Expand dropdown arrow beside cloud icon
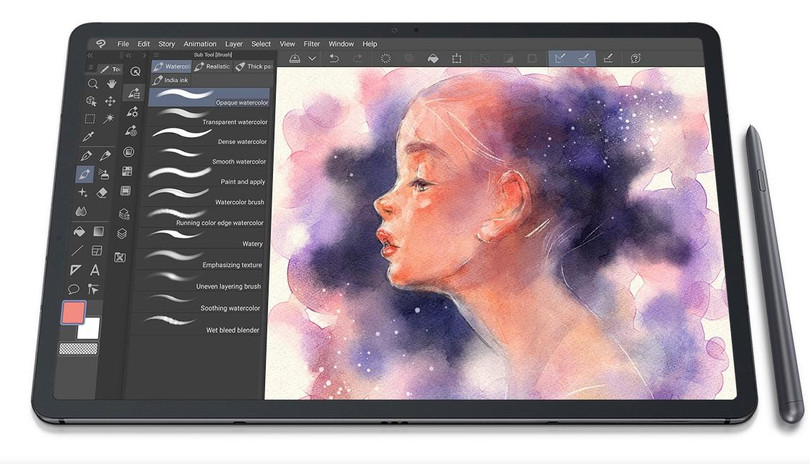This screenshot has width=810, height=464. (x=312, y=58)
